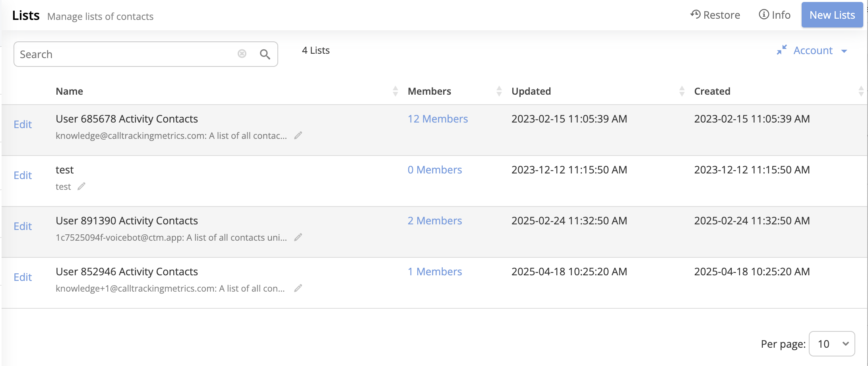Sort table by Name column arrows
The image size is (868, 366).
[395, 91]
